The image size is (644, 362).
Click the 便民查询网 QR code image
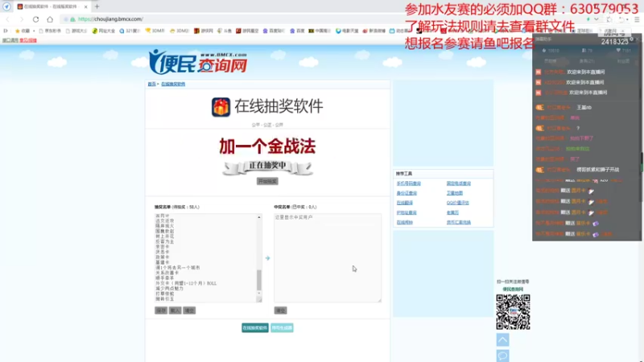click(513, 312)
